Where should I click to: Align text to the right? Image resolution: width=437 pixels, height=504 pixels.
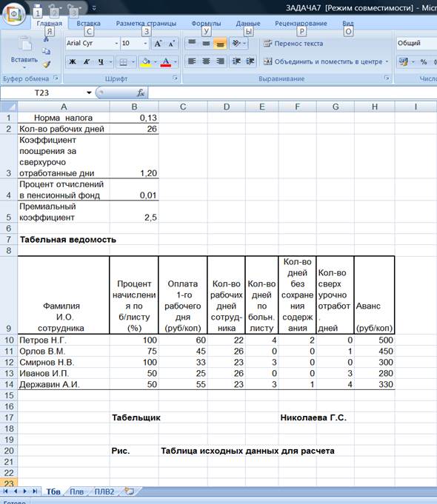[220, 61]
